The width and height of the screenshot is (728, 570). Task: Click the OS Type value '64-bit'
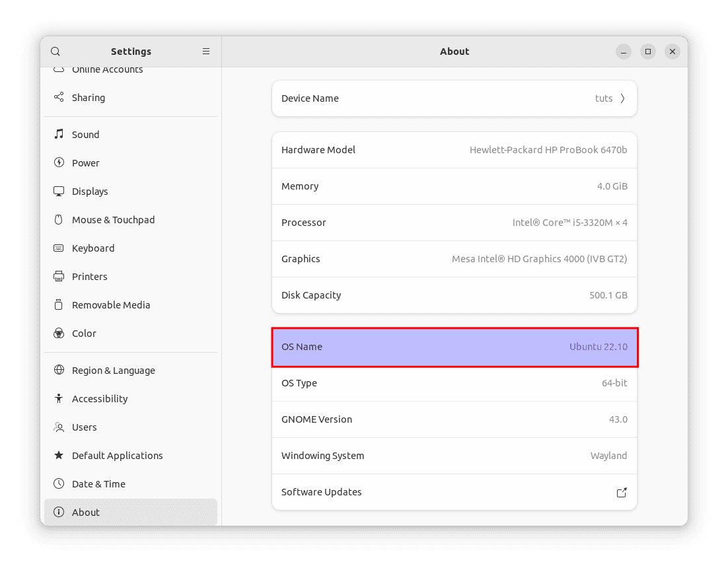tap(614, 383)
